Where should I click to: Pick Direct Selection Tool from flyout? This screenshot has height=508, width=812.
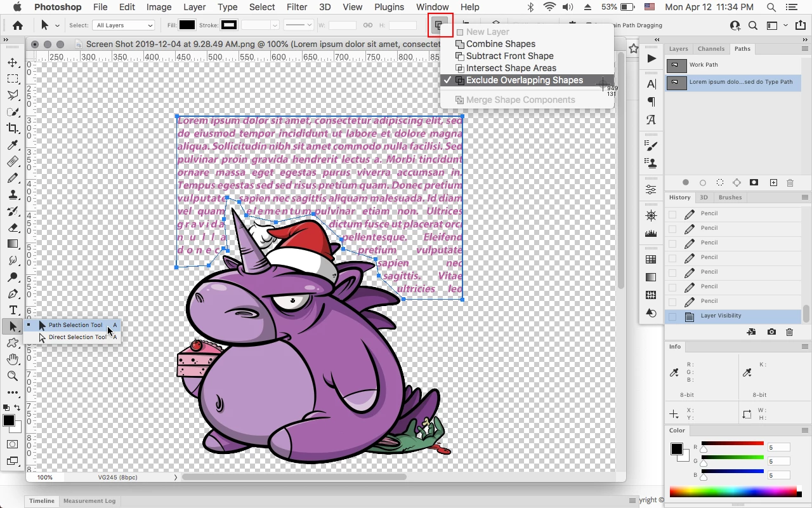[x=77, y=337]
